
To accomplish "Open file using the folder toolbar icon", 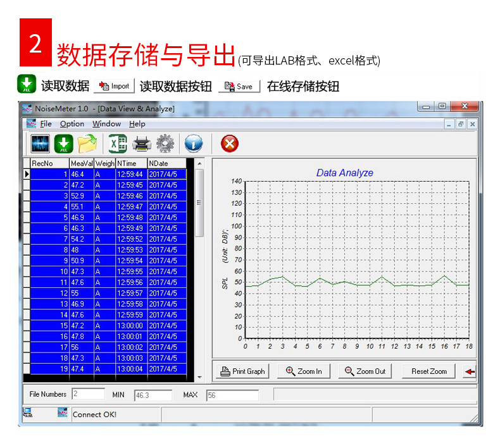I will [87, 144].
